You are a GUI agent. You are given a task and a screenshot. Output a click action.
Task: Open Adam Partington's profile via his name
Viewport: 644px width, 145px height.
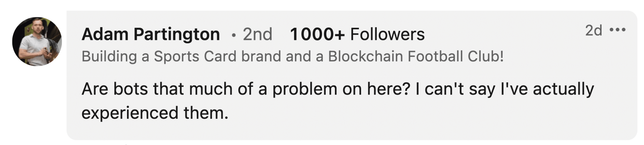[x=151, y=34]
